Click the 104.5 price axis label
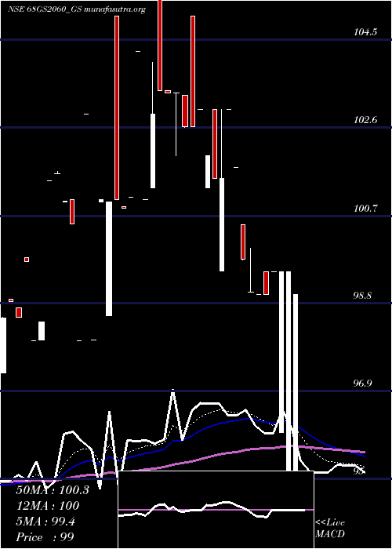This screenshot has height=549, width=392. [365, 32]
